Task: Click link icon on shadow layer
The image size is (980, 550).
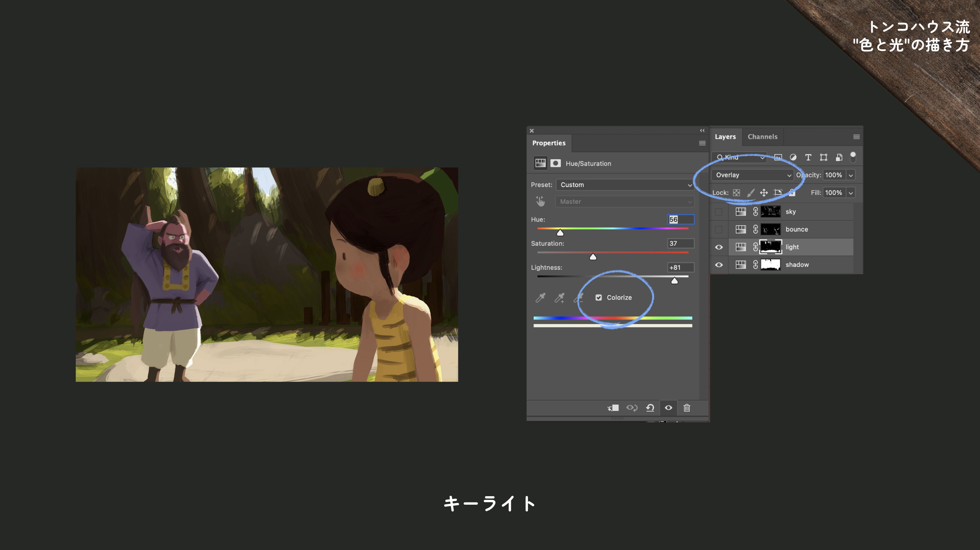Action: point(755,264)
